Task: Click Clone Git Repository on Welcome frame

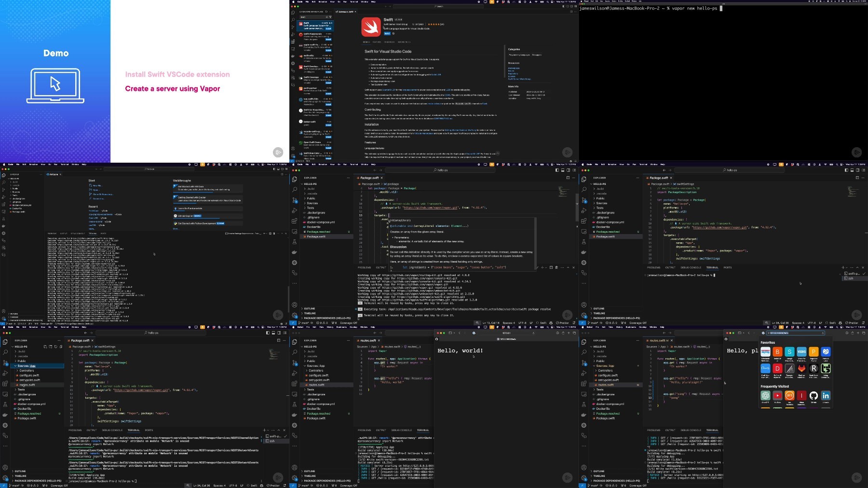Action: point(102,194)
